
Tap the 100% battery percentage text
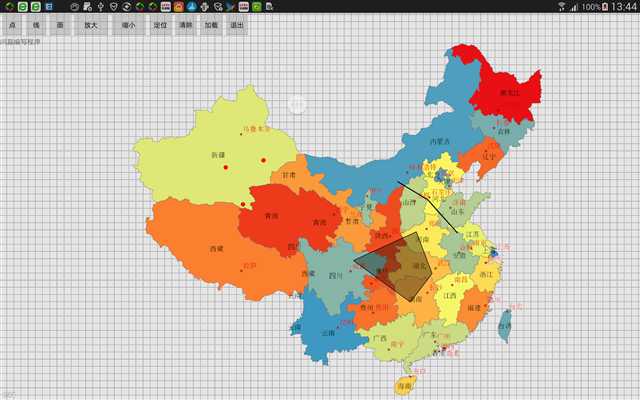pos(591,7)
